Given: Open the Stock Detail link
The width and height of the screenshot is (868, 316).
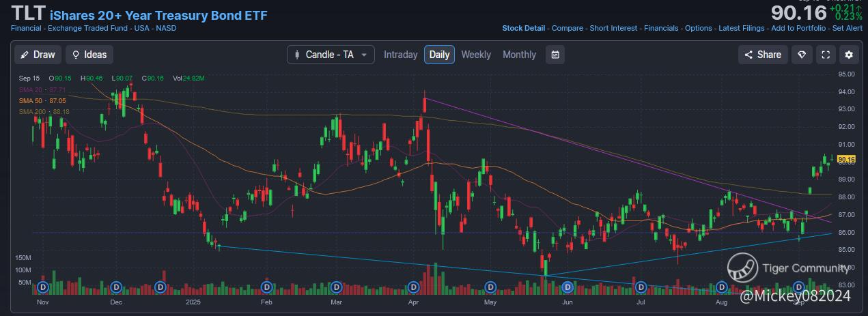Looking at the screenshot, I should click(x=524, y=28).
